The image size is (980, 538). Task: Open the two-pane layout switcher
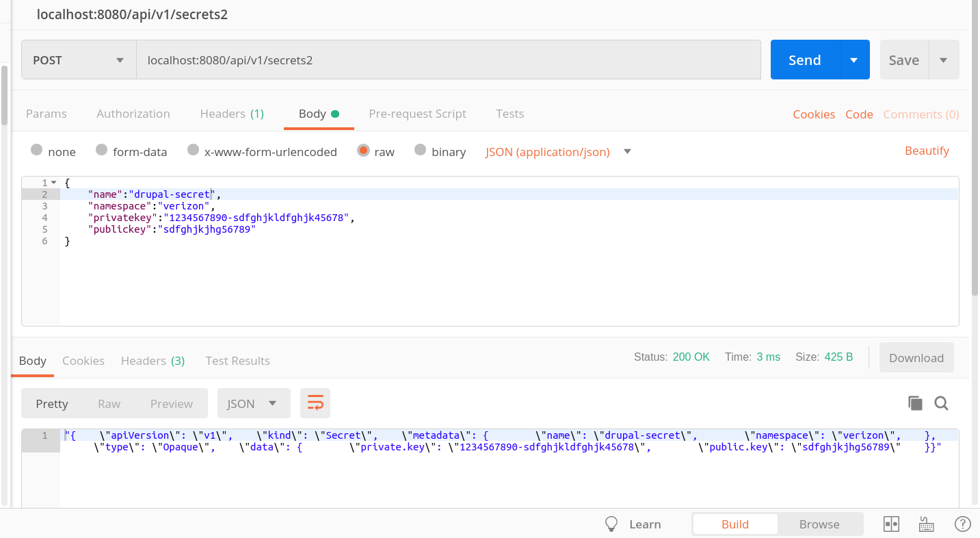point(891,524)
